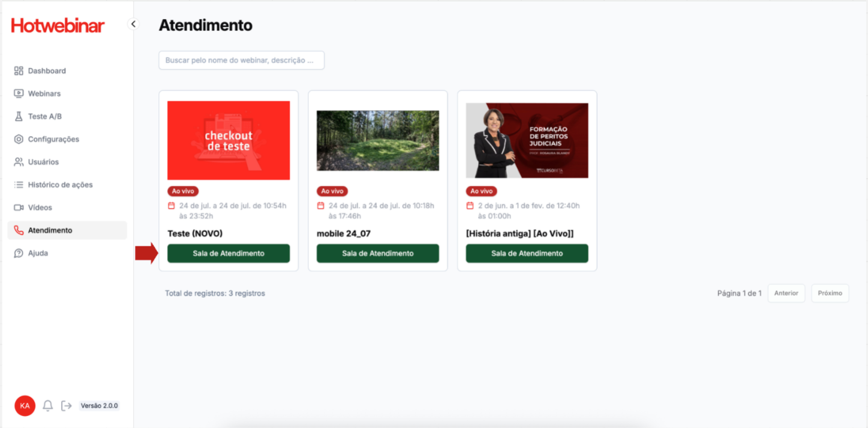Click the Anterior pagination button
The height and width of the screenshot is (428, 868).
point(786,293)
